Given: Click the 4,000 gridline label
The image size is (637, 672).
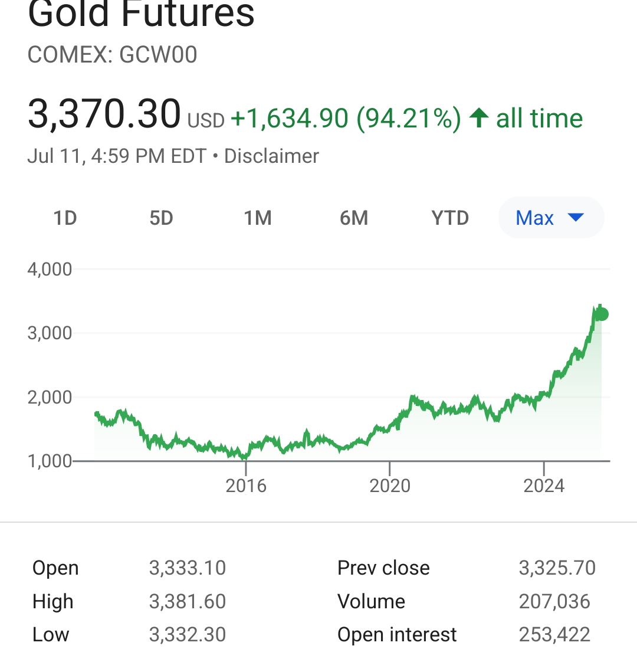Looking at the screenshot, I should click(x=50, y=270).
